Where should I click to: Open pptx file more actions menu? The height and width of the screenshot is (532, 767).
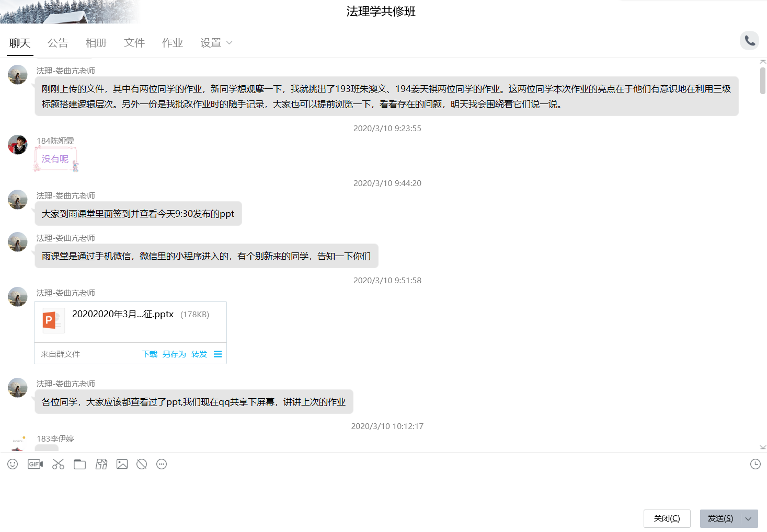tap(217, 354)
